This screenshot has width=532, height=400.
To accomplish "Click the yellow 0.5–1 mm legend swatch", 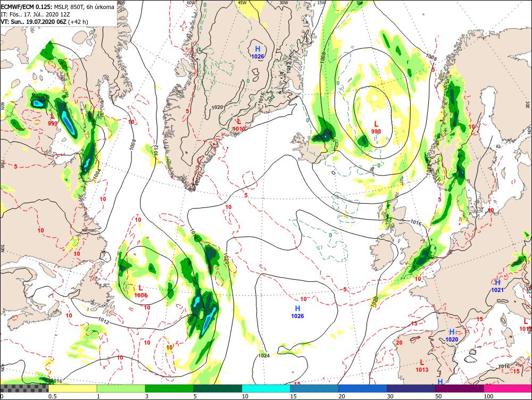I will coord(72,388).
